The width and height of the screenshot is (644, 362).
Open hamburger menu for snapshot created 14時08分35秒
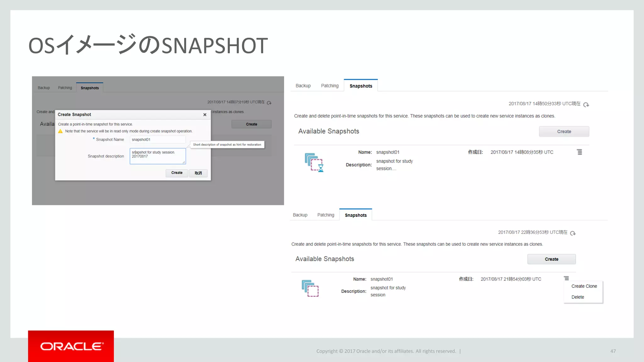pos(579,152)
